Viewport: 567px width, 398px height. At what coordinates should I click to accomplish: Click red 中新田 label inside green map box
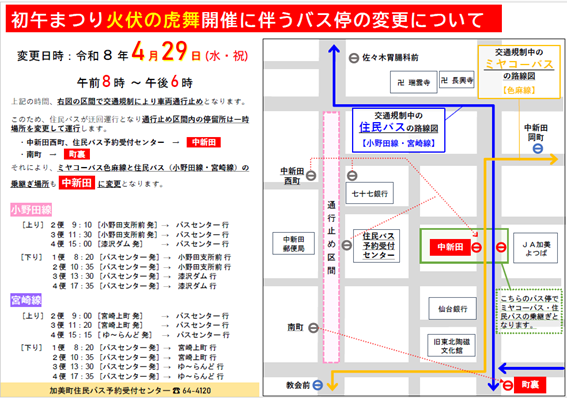click(450, 247)
